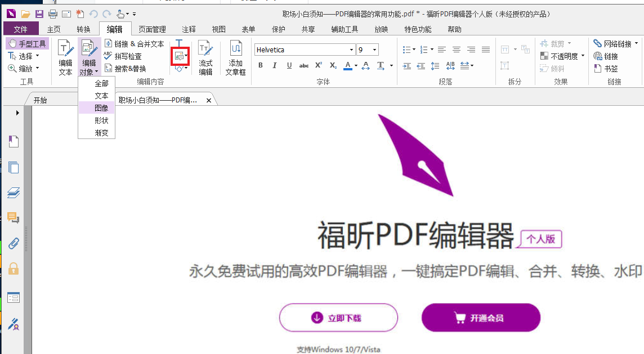Click 添加文章框 add article box tool

point(236,57)
